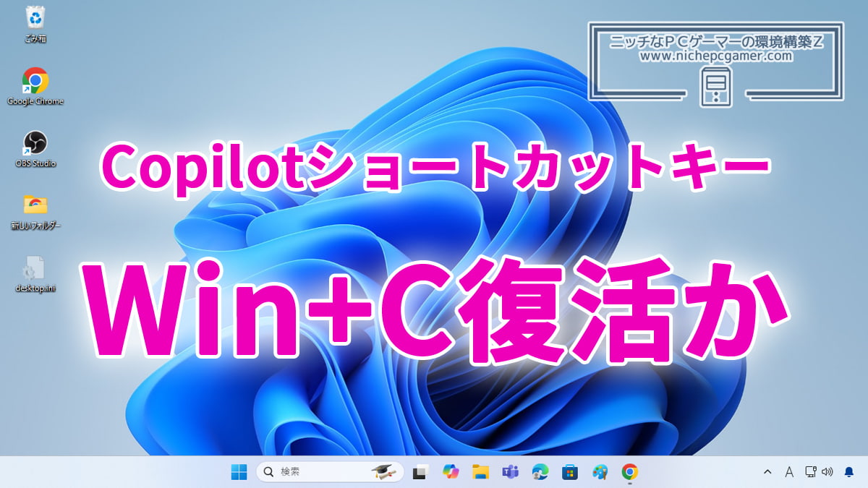Screen dimensions: 868x488
Task: Open Microsoft Edge from the taskbar
Action: coord(540,472)
